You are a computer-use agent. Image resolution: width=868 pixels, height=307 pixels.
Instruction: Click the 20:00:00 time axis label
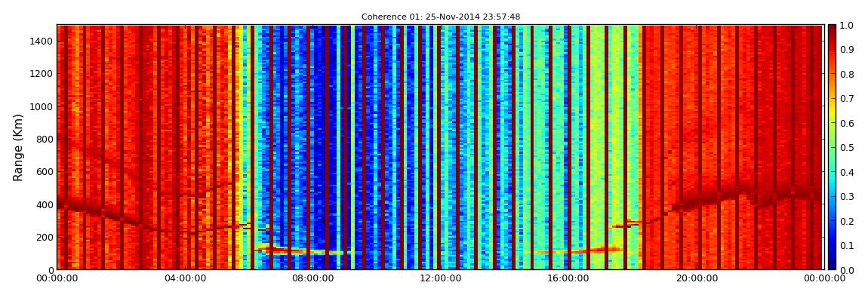695,278
